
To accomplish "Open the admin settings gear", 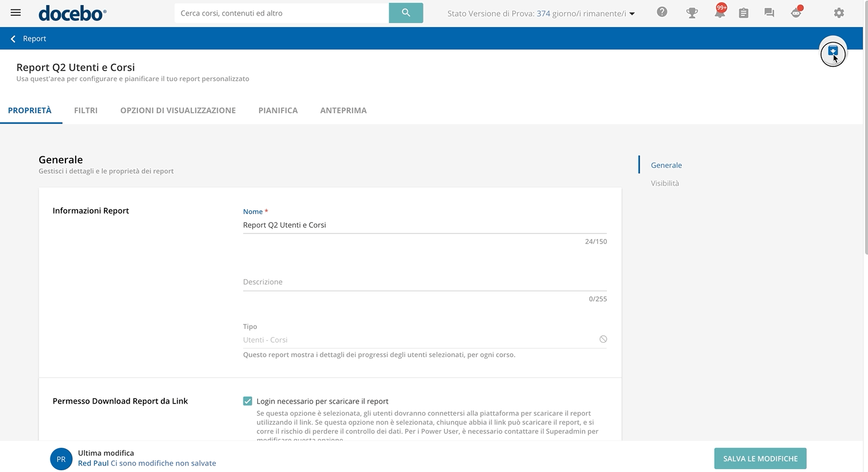I will 839,13.
